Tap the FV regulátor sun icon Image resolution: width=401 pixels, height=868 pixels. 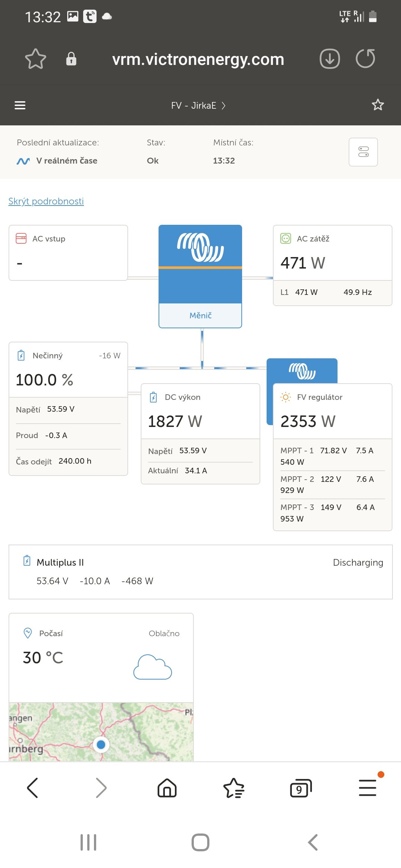pos(286,397)
